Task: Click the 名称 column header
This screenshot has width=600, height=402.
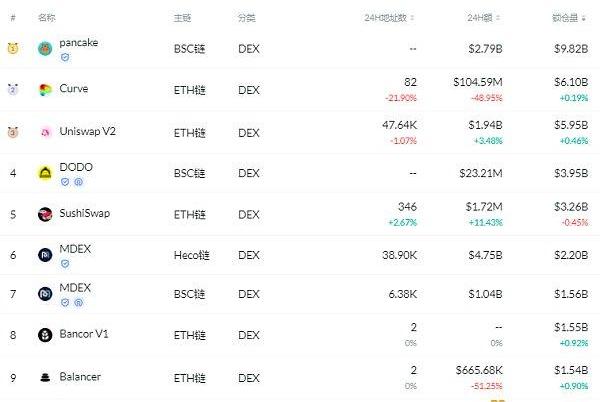Action: (46, 18)
